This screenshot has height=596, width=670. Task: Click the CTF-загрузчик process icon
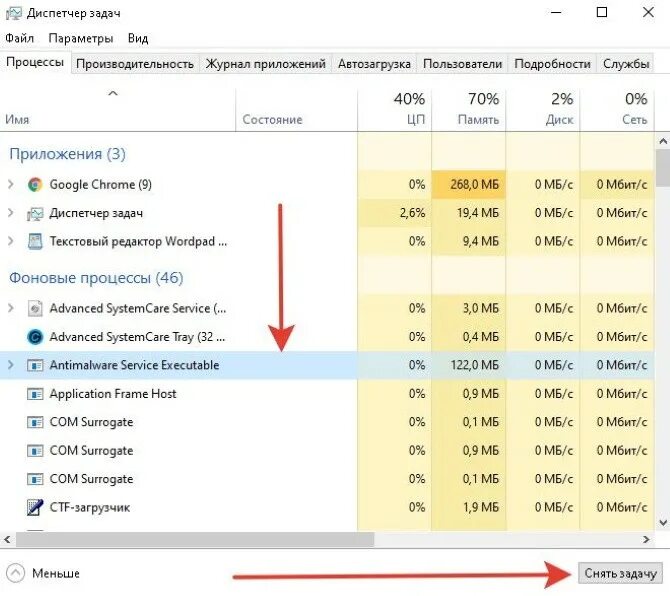coord(35,508)
